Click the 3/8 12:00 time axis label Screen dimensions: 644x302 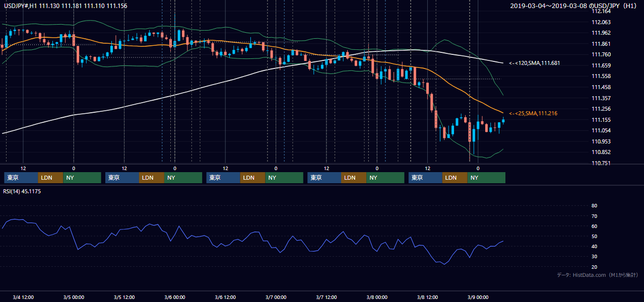coord(427,297)
